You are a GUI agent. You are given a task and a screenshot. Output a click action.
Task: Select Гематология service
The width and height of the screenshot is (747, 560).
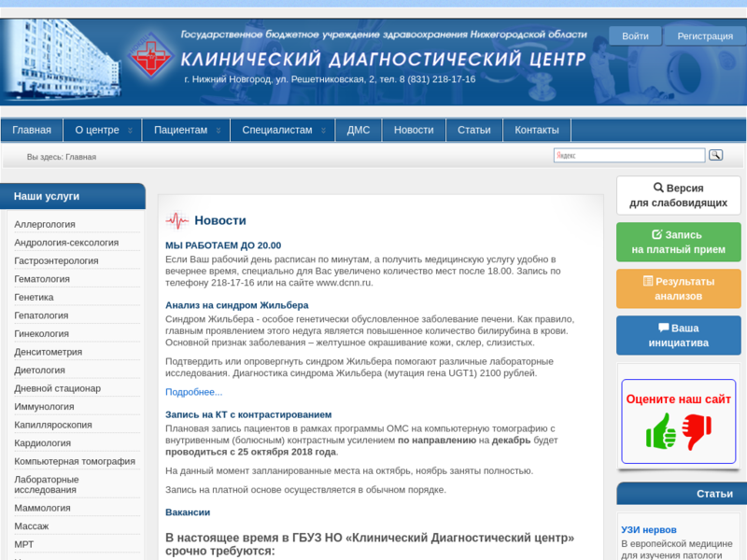click(42, 279)
